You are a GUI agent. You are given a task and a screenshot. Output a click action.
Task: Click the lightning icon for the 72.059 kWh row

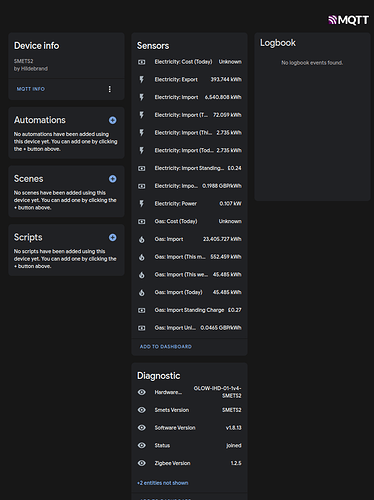point(142,115)
